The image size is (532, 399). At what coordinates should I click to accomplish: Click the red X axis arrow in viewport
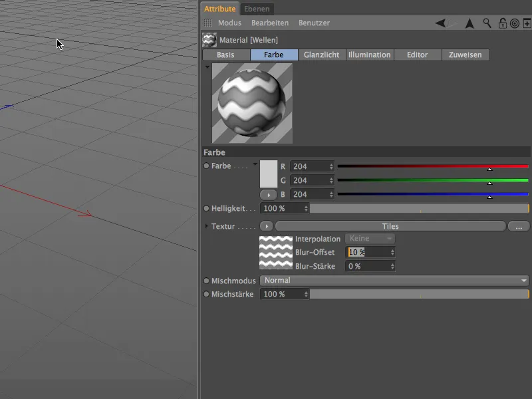84,213
